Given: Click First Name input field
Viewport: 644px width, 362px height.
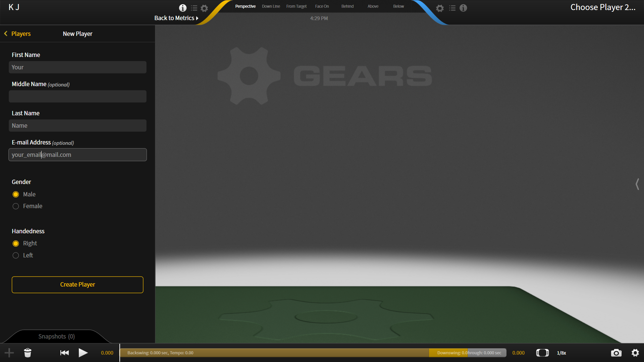Looking at the screenshot, I should [x=77, y=67].
